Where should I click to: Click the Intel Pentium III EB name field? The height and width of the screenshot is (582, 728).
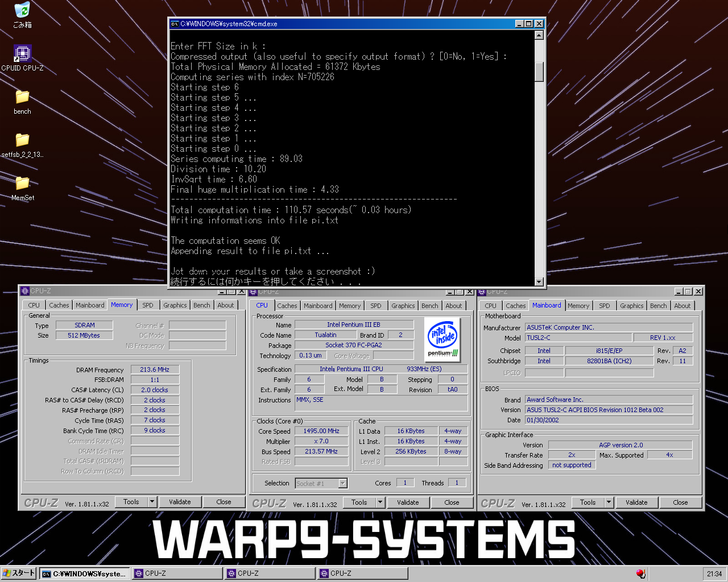[353, 325]
